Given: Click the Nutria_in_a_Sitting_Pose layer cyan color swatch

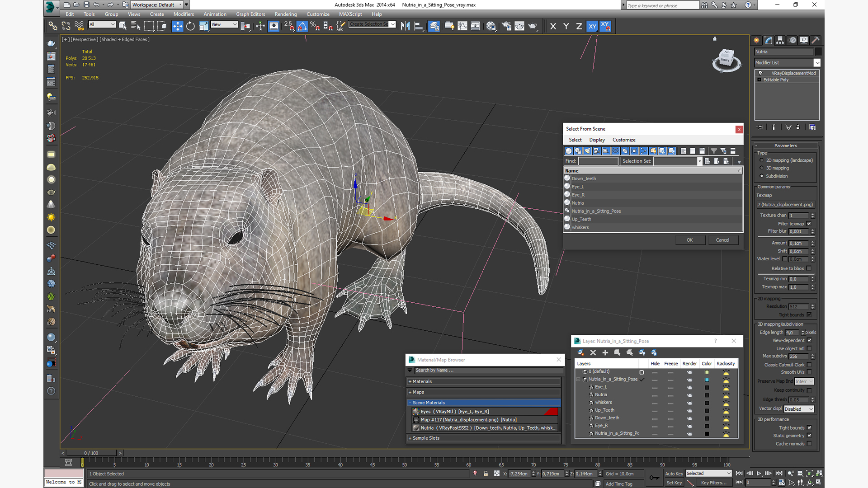Looking at the screenshot, I should 707,380.
